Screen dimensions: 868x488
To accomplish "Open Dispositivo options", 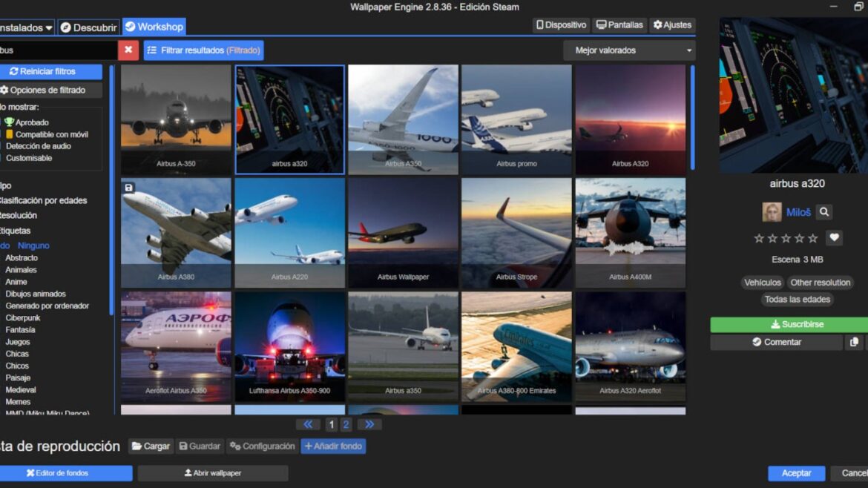I will (x=561, y=25).
